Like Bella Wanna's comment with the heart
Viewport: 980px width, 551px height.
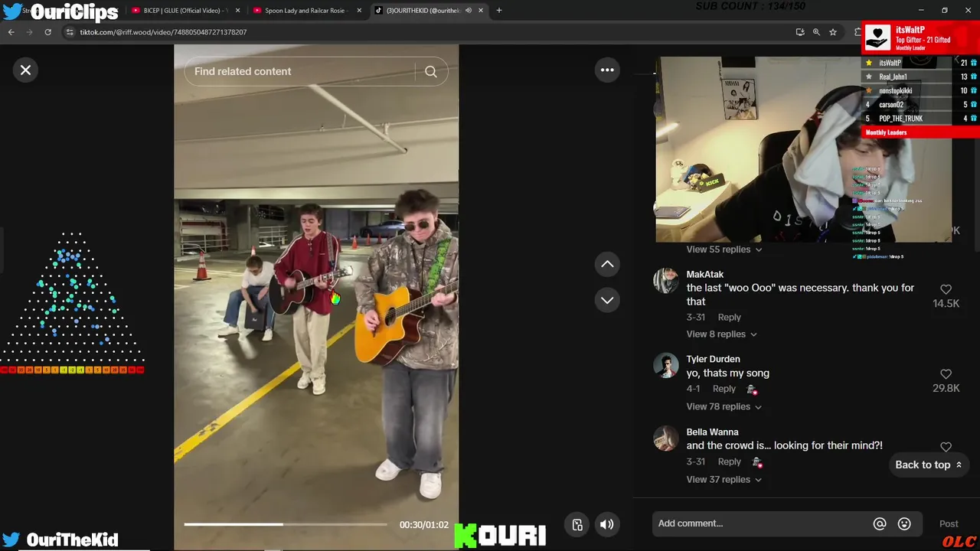click(946, 447)
